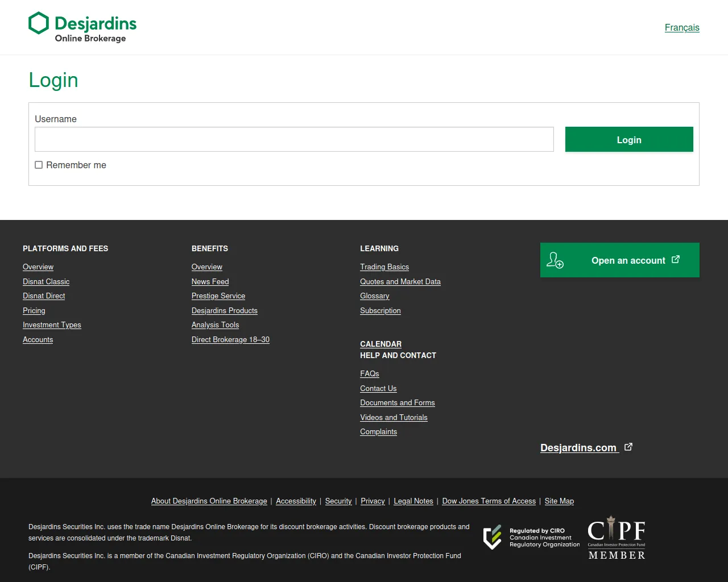728x582 pixels.
Task: Open Dow Jones Terms of Access
Action: pyautogui.click(x=489, y=501)
